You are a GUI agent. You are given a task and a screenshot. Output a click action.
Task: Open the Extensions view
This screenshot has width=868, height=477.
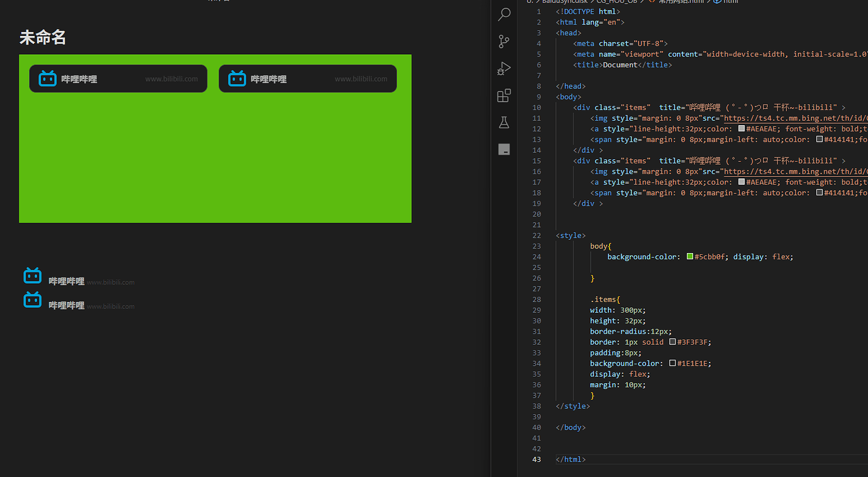[x=503, y=95]
